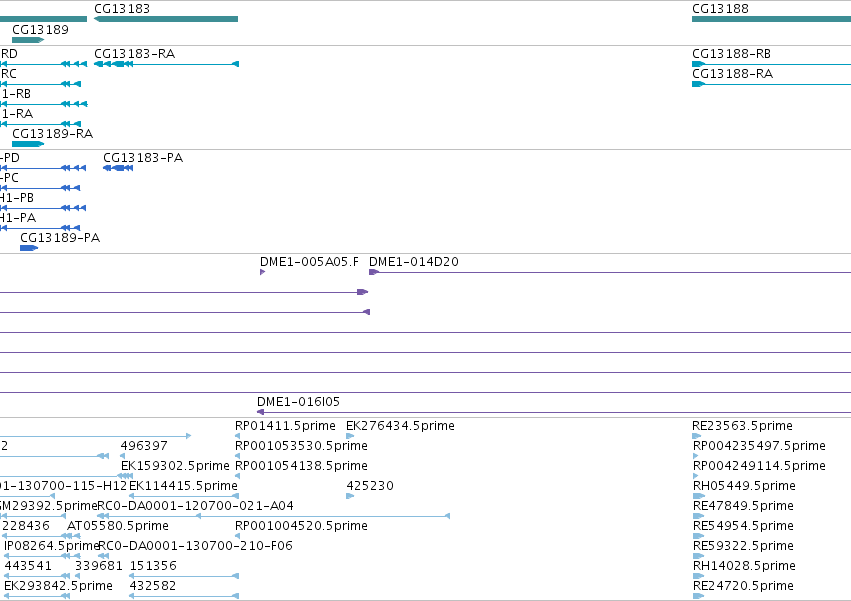Open the CG13189-RA transcript label
The image size is (851, 601).
(x=53, y=134)
